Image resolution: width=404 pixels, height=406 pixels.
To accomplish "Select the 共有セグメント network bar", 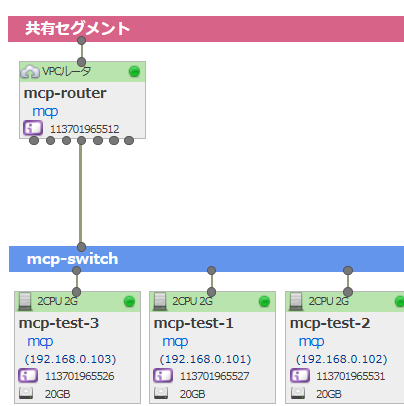I will click(x=206, y=29).
